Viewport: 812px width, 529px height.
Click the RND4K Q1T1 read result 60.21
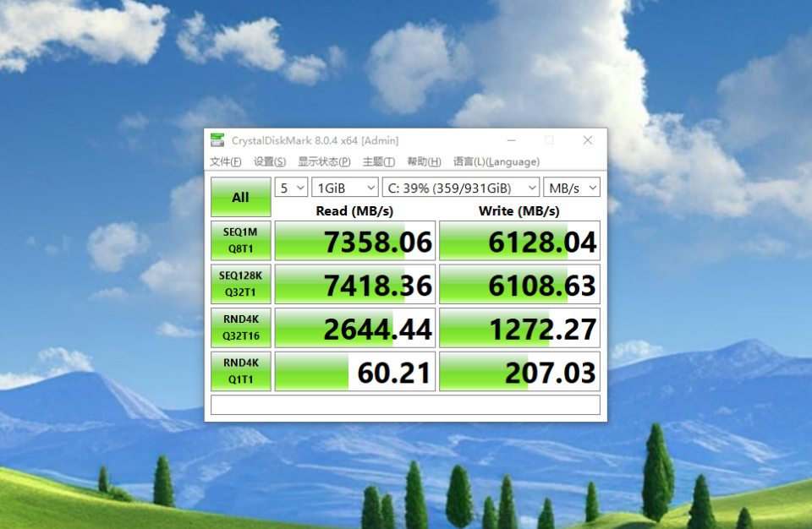pyautogui.click(x=354, y=371)
